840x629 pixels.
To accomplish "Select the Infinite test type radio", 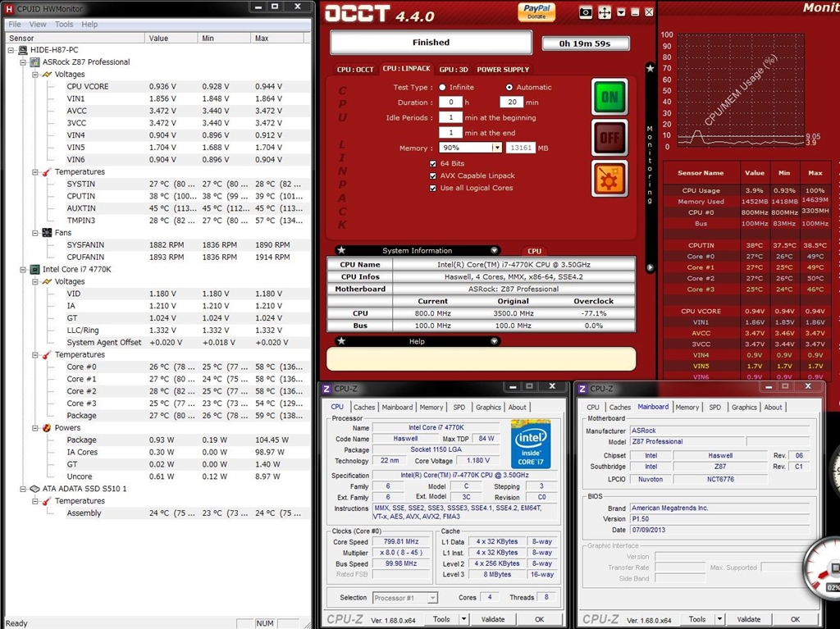I will 442,87.
